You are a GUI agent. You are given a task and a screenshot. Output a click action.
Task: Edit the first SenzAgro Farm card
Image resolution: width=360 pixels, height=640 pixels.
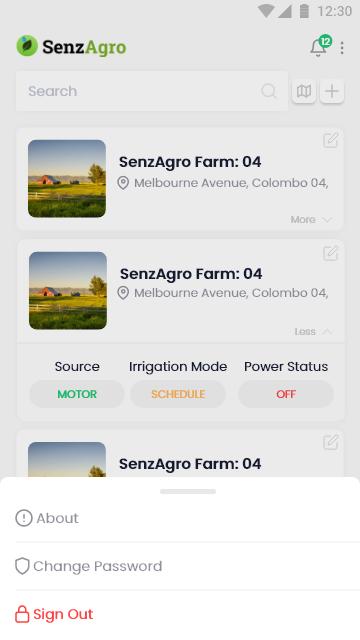(331, 140)
